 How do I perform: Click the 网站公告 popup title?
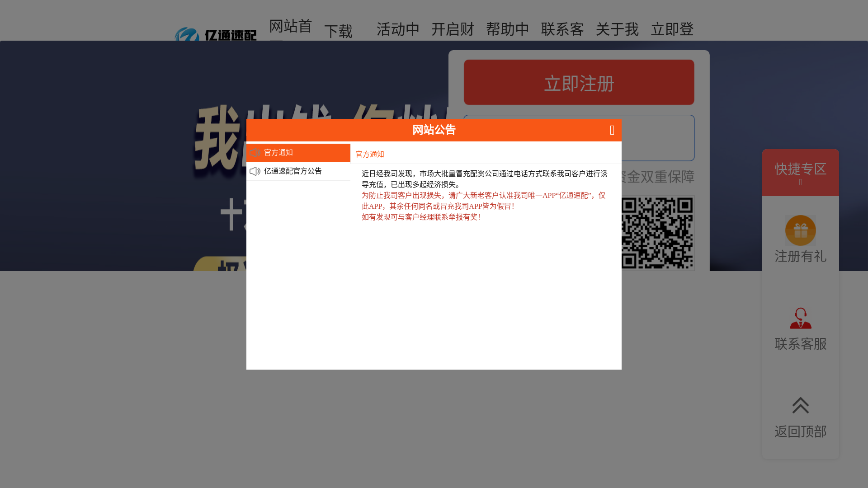coord(434,130)
